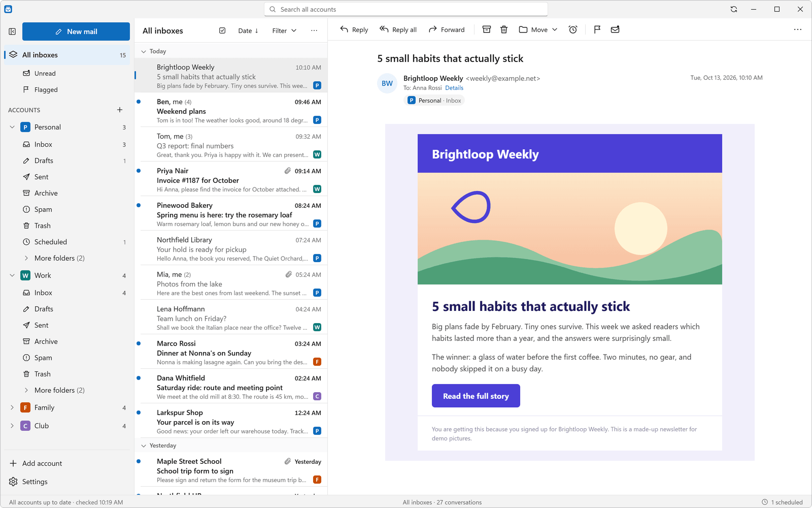Expand the Family account

(x=12, y=407)
